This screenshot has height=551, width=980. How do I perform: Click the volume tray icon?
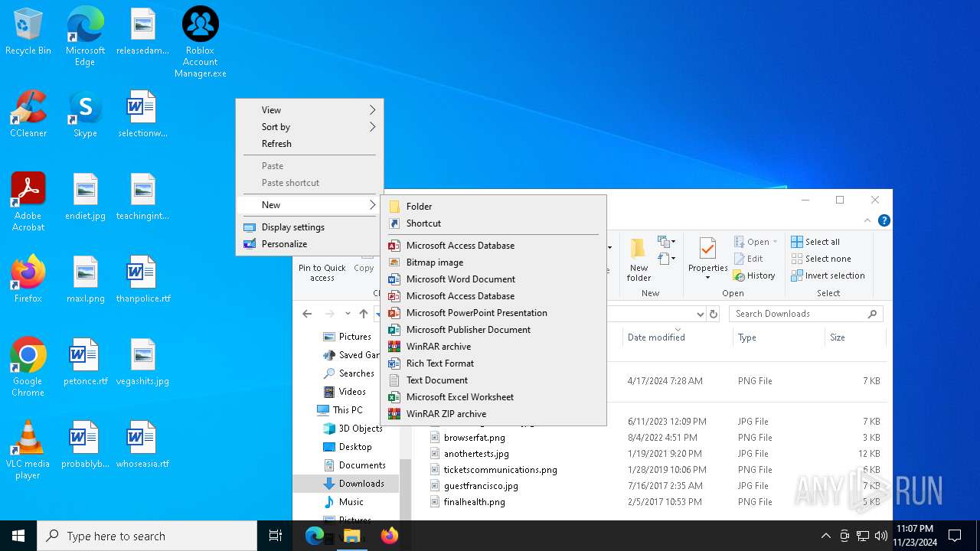coord(881,536)
